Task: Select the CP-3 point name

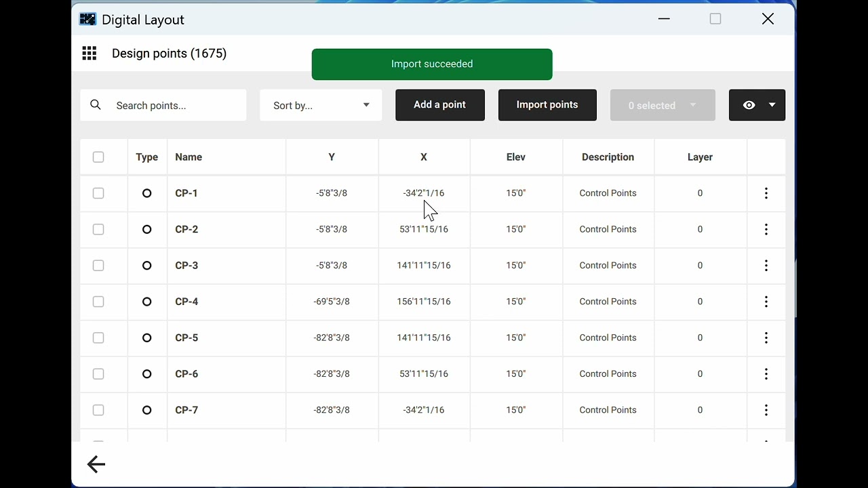Action: [186, 266]
